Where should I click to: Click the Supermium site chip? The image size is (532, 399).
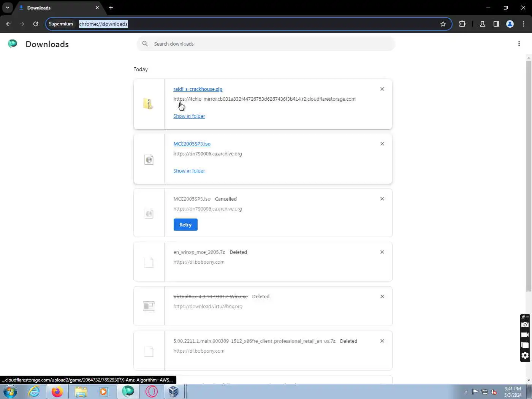(61, 24)
